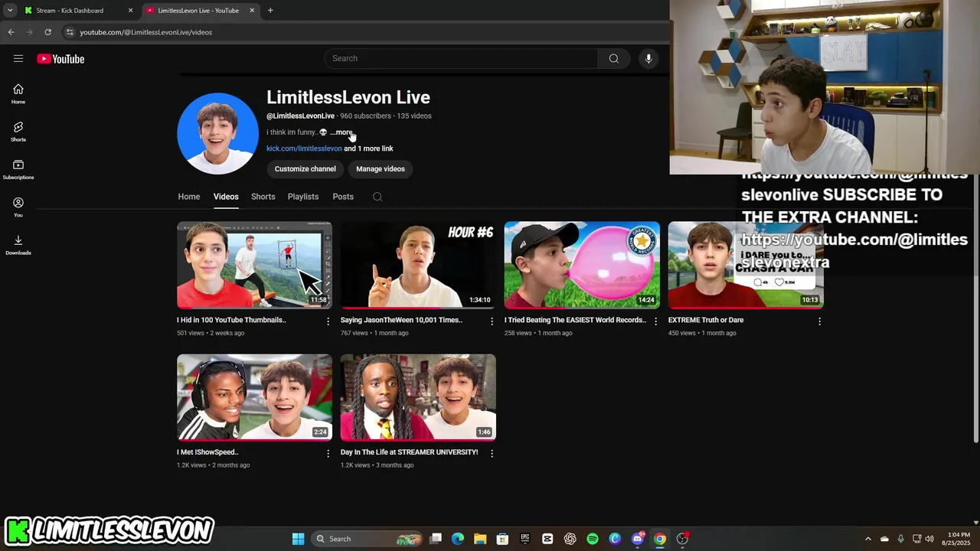This screenshot has width=980, height=551.
Task: Select the Videos tab
Action: point(226,197)
